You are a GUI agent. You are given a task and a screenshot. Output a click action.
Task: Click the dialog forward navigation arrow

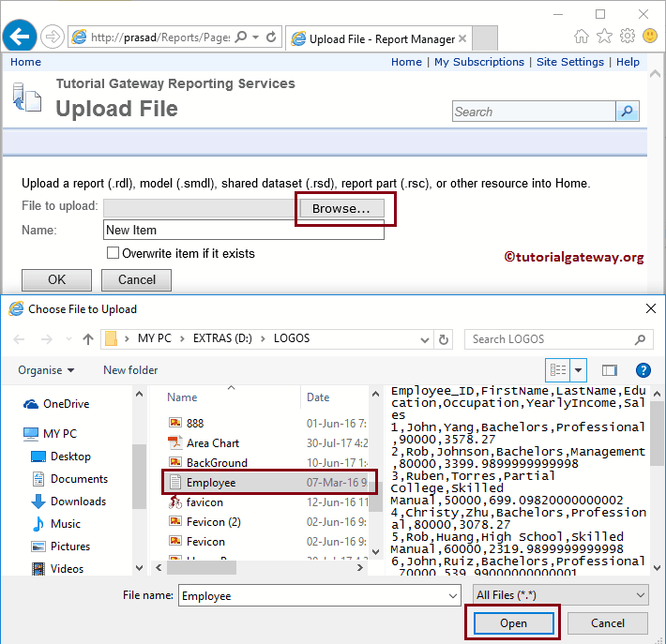pos(46,339)
